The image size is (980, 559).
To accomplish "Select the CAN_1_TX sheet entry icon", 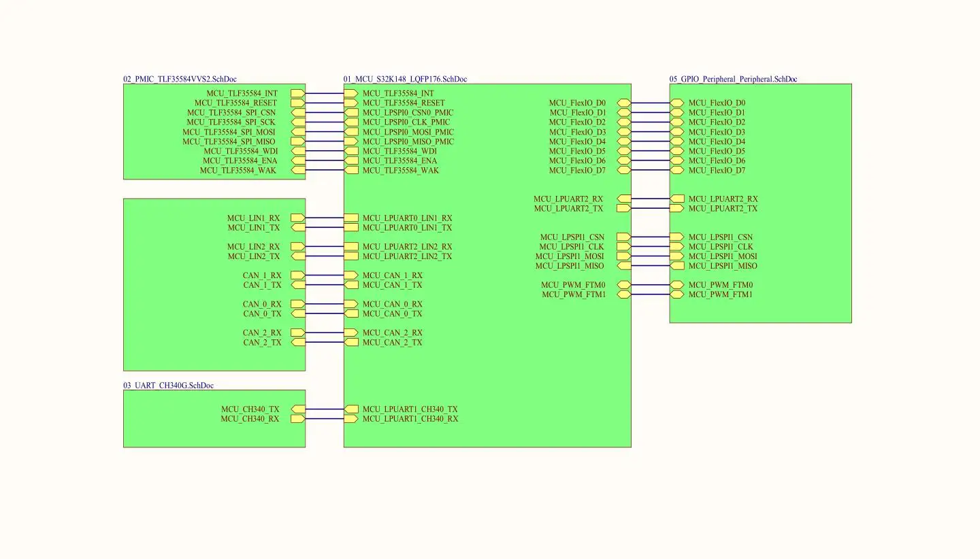I will point(298,285).
